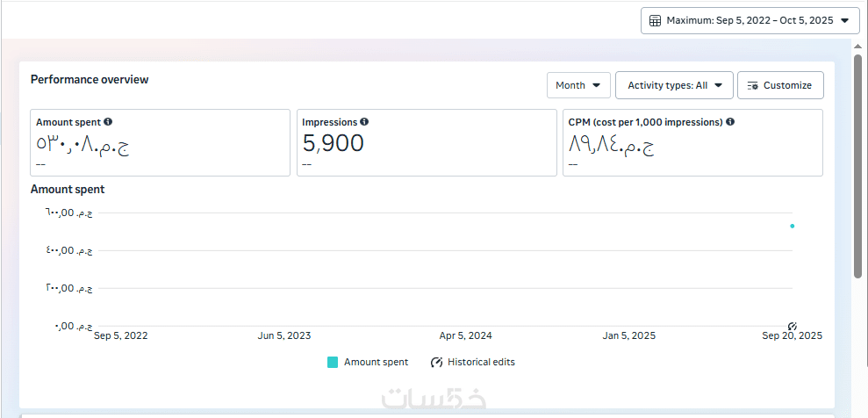Select the CPM metric card
This screenshot has height=418, width=868.
click(x=692, y=142)
